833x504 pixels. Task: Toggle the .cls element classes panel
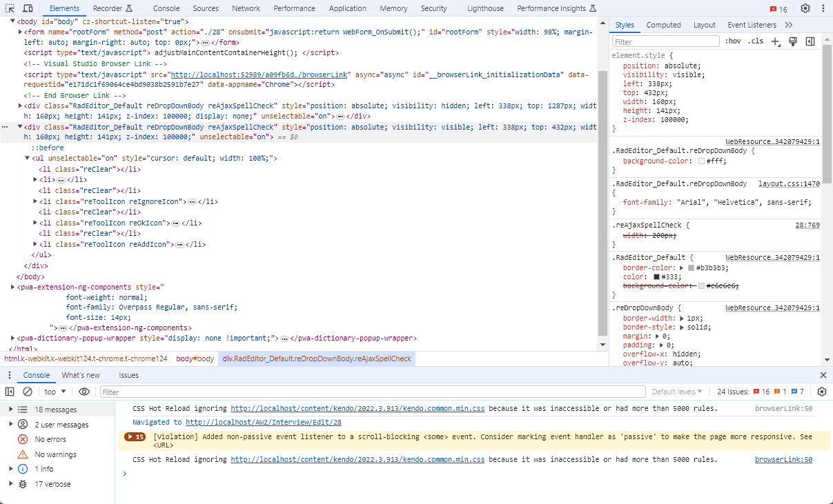[x=756, y=41]
